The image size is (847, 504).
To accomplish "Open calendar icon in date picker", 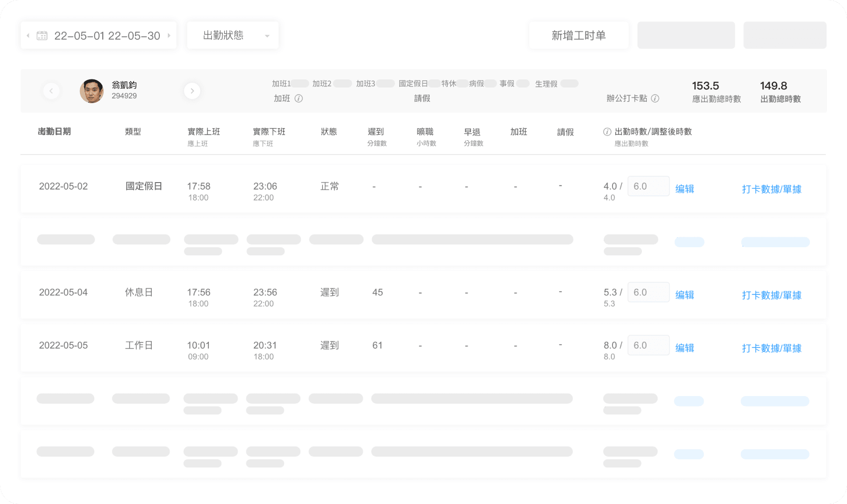I will click(42, 36).
